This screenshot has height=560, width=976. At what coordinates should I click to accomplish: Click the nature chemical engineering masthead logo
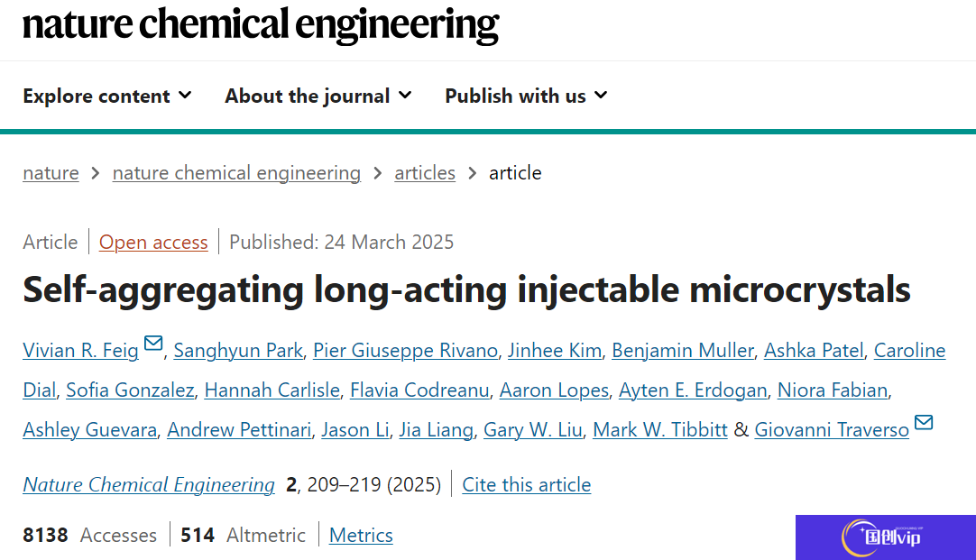coord(261,25)
